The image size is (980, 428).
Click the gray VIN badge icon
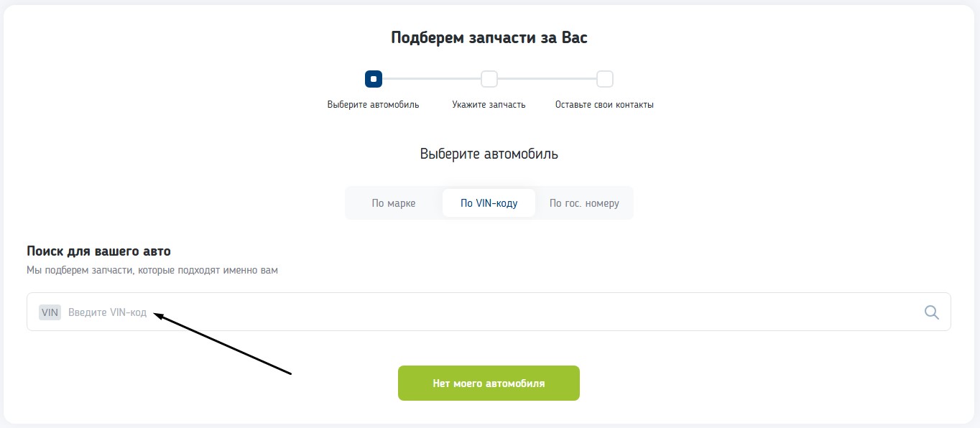coord(50,312)
